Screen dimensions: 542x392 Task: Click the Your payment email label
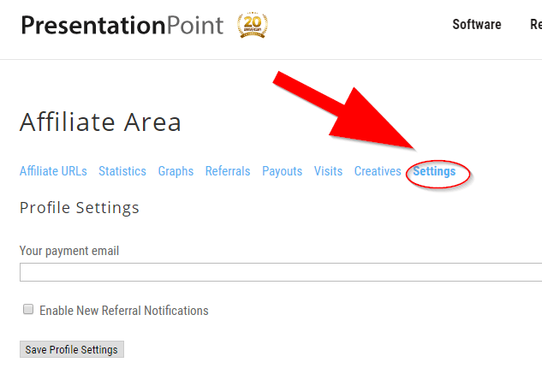click(x=69, y=251)
